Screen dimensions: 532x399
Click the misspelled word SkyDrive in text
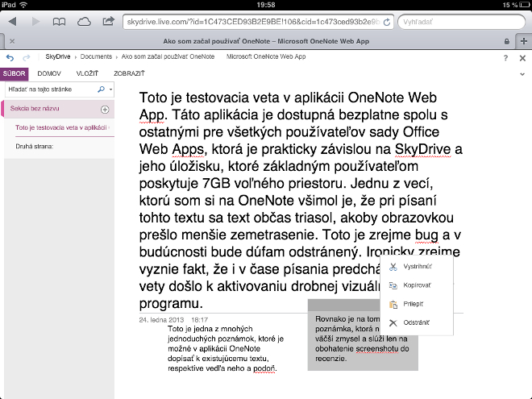422,149
